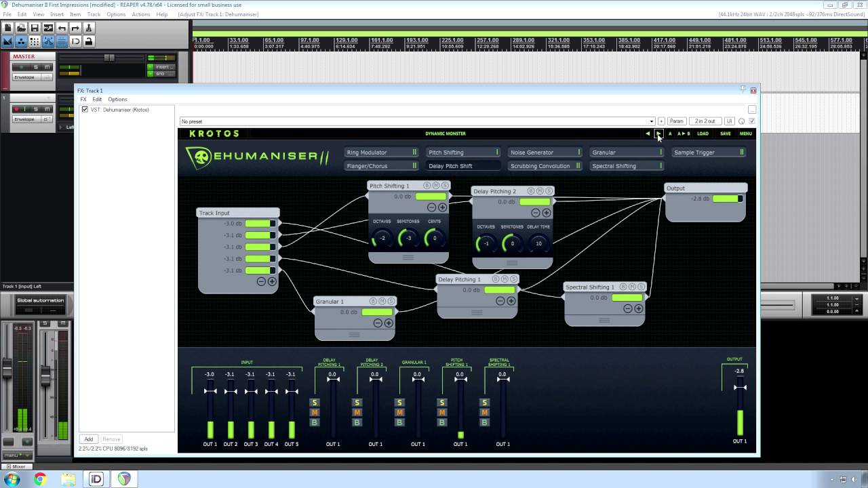Click the Param button

(x=676, y=121)
